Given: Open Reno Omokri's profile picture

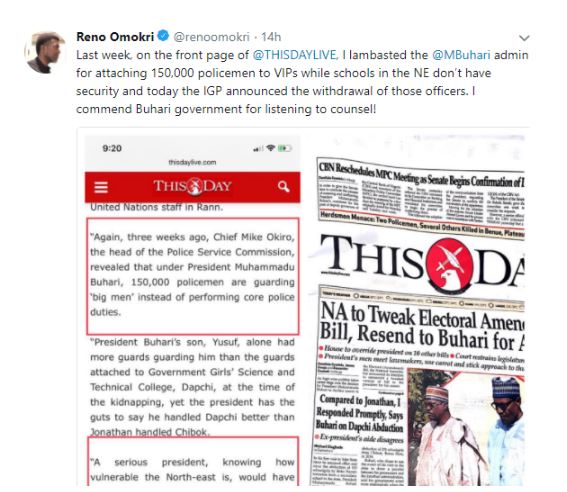Looking at the screenshot, I should pos(45,52).
